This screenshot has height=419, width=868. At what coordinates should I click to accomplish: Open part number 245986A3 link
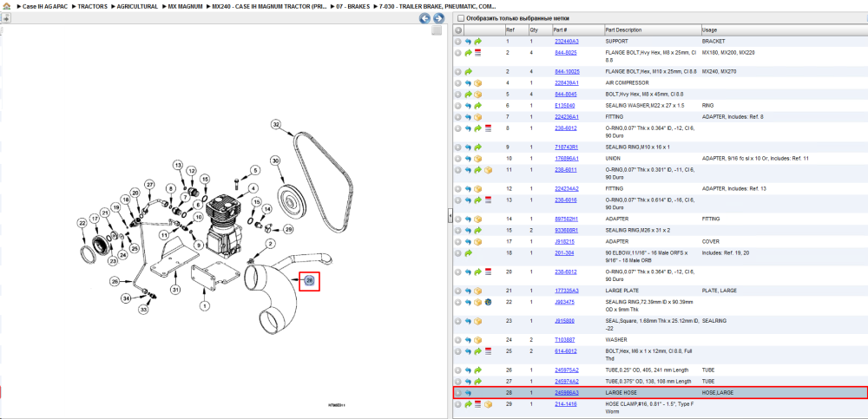coord(566,393)
